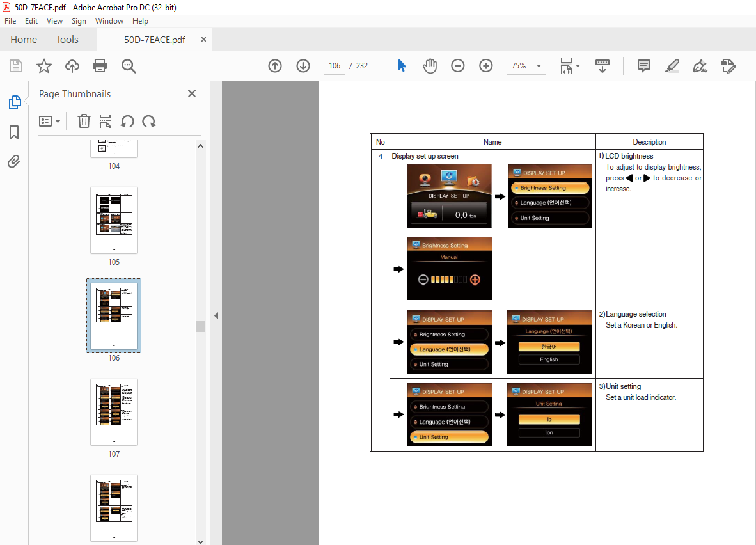756x545 pixels.
Task: Zoom out with minus button
Action: [457, 66]
